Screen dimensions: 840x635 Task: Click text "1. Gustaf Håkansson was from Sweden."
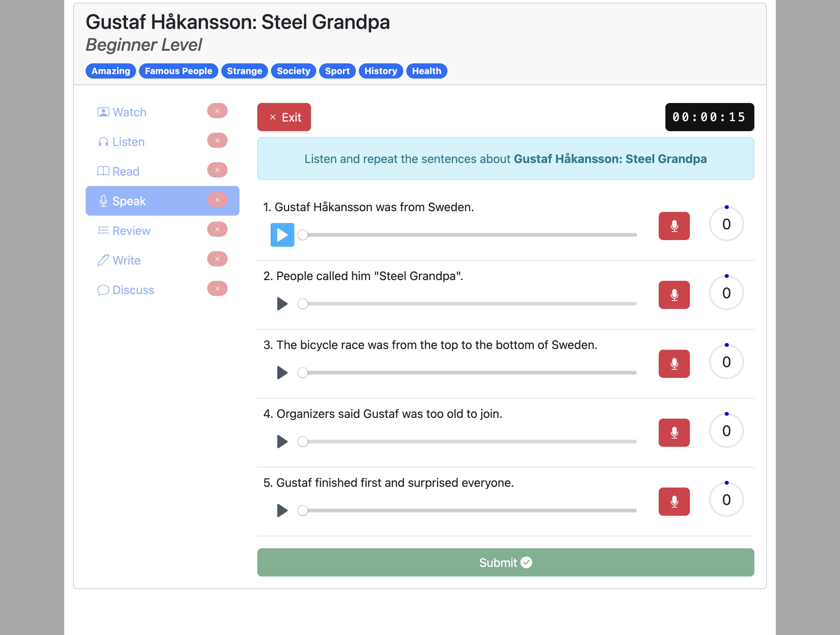tap(368, 207)
